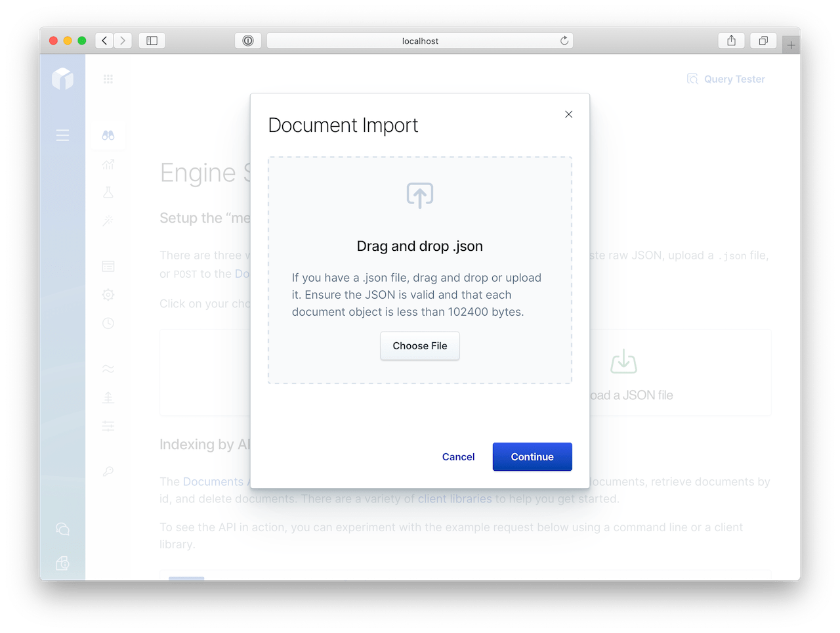Show all tabs with the Safari tab overview button

(763, 41)
